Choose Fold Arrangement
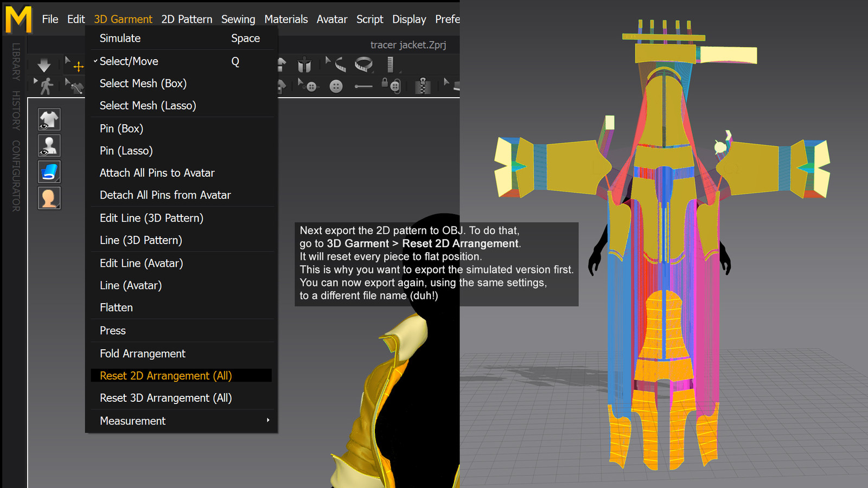 [x=181, y=354]
